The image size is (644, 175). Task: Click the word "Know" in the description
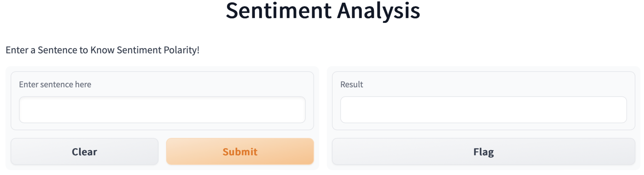click(102, 50)
